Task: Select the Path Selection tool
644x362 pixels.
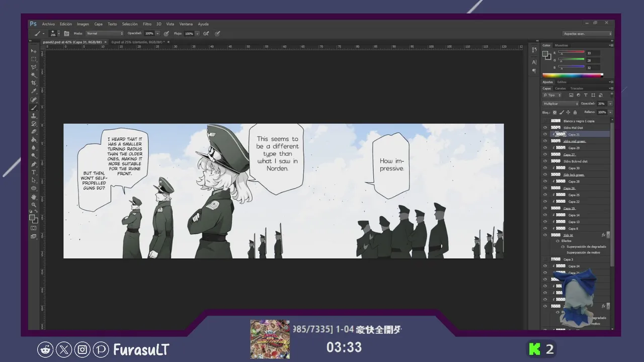Action: [34, 180]
